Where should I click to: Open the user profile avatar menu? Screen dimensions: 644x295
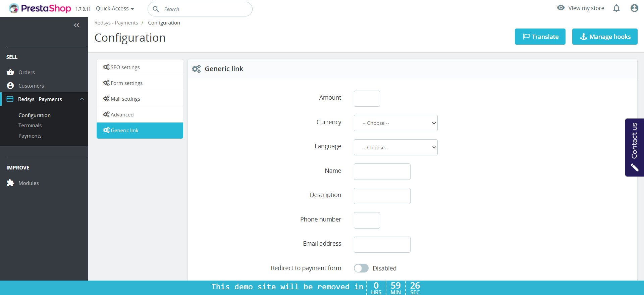(x=634, y=8)
